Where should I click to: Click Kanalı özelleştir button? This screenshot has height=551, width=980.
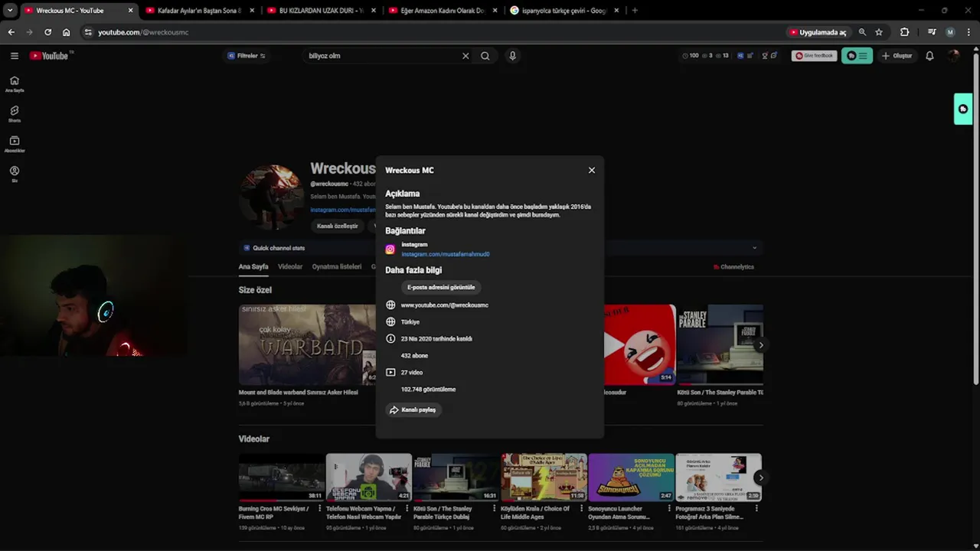338,227
